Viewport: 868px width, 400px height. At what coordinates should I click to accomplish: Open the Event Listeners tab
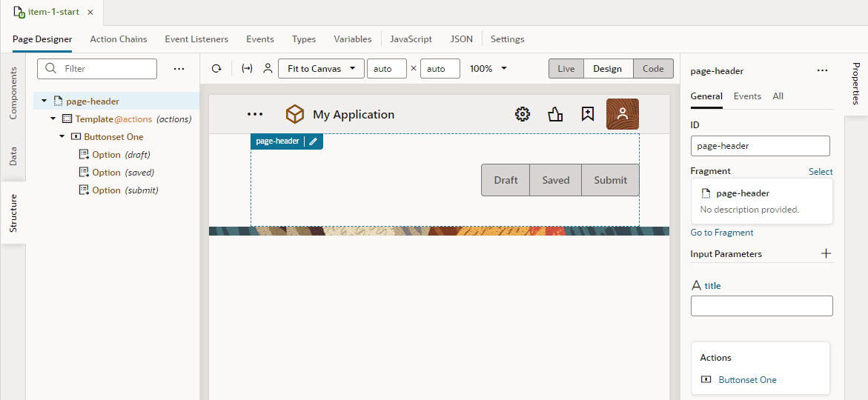[196, 39]
